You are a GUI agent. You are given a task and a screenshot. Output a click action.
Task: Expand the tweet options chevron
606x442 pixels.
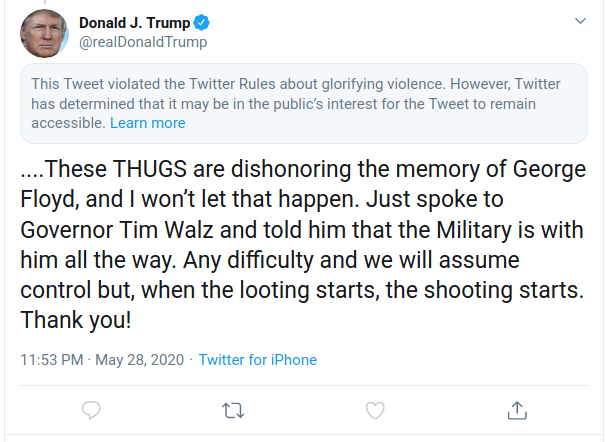tap(580, 21)
